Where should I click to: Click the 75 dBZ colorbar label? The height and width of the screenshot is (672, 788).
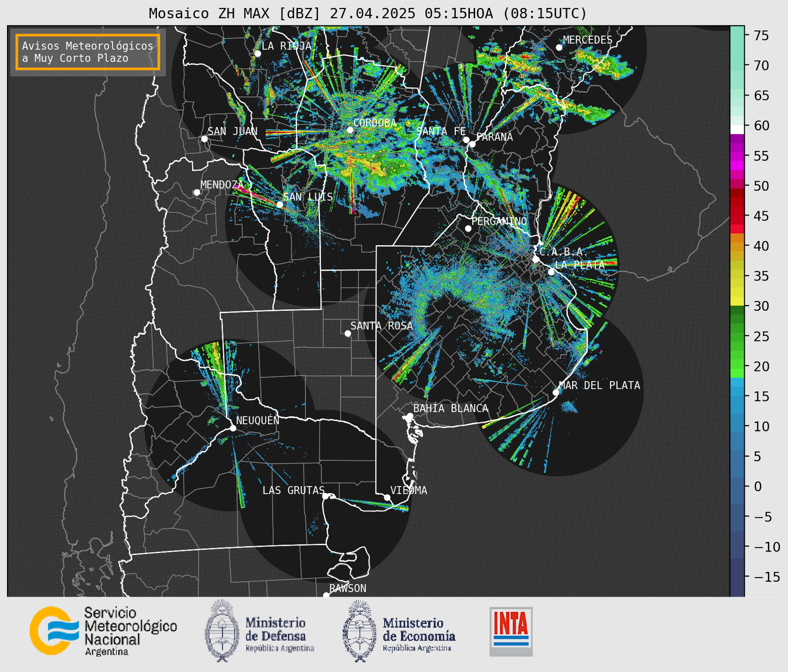coord(761,36)
